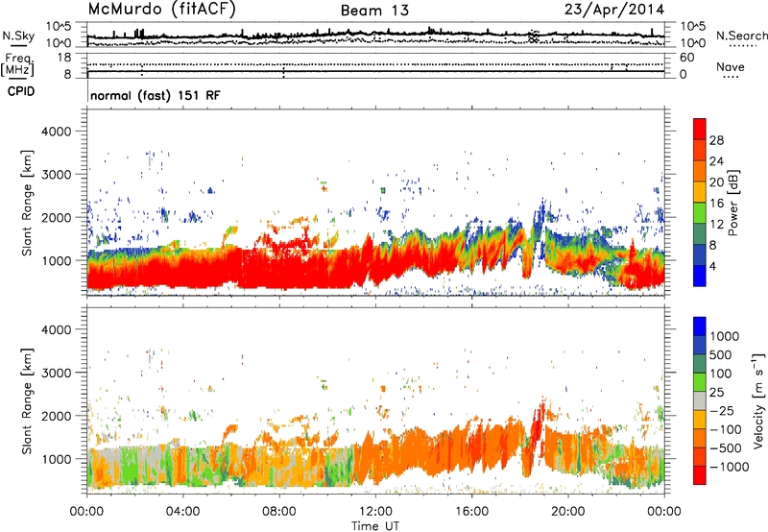Click the '100' tick on the velocity colorbar
This screenshot has height=532, width=768.
click(x=721, y=374)
